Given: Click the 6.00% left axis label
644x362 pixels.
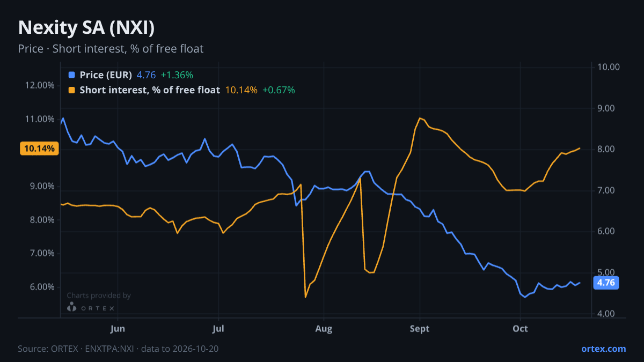Looking at the screenshot, I should click(x=42, y=287).
